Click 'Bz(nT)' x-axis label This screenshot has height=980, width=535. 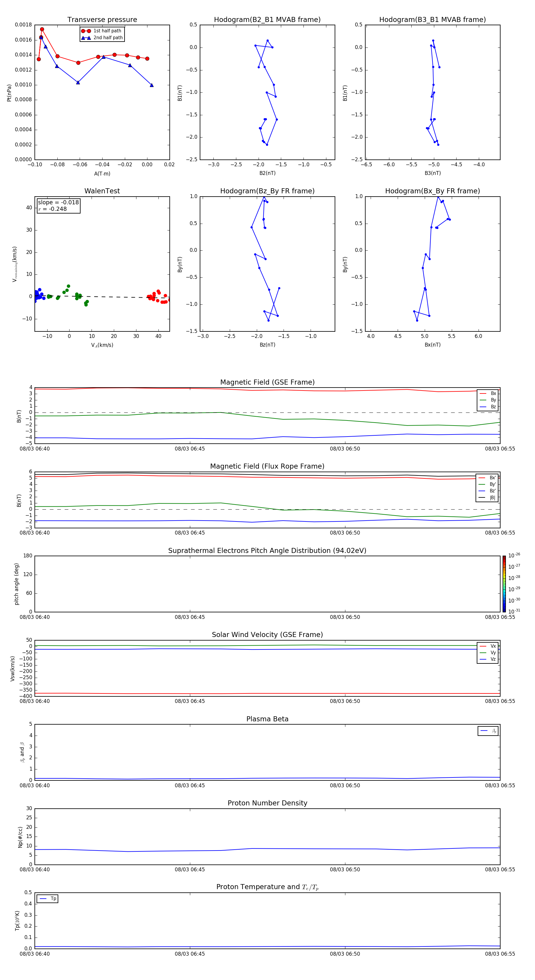click(267, 345)
